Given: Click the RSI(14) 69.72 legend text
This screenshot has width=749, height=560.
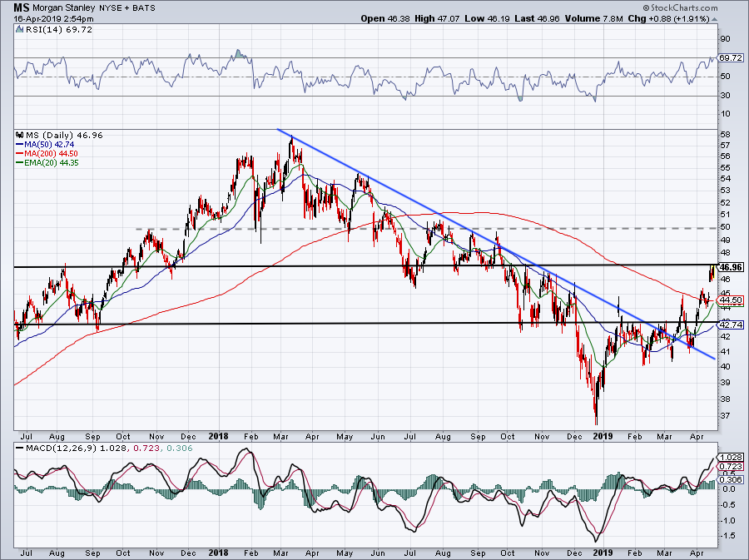Looking at the screenshot, I should click(58, 30).
